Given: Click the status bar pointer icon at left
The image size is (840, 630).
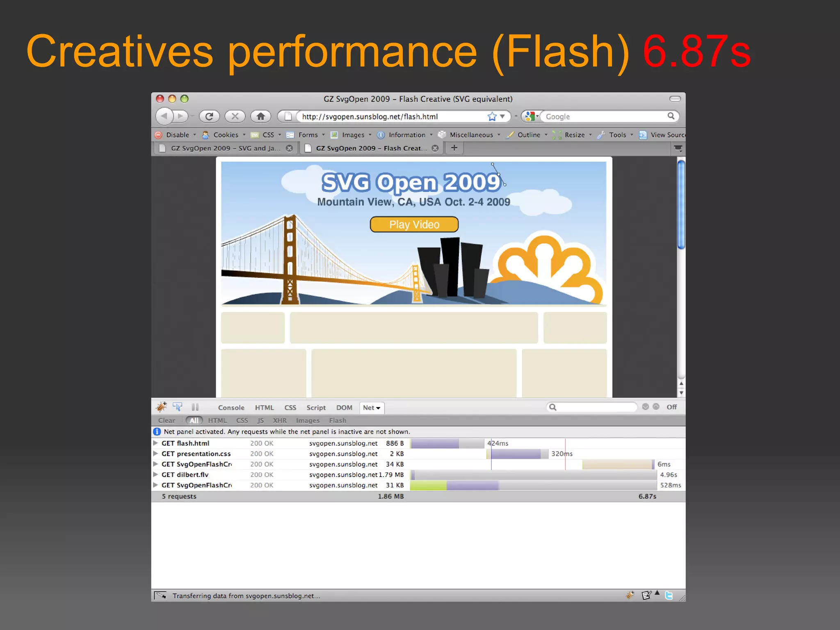Looking at the screenshot, I should coord(160,595).
